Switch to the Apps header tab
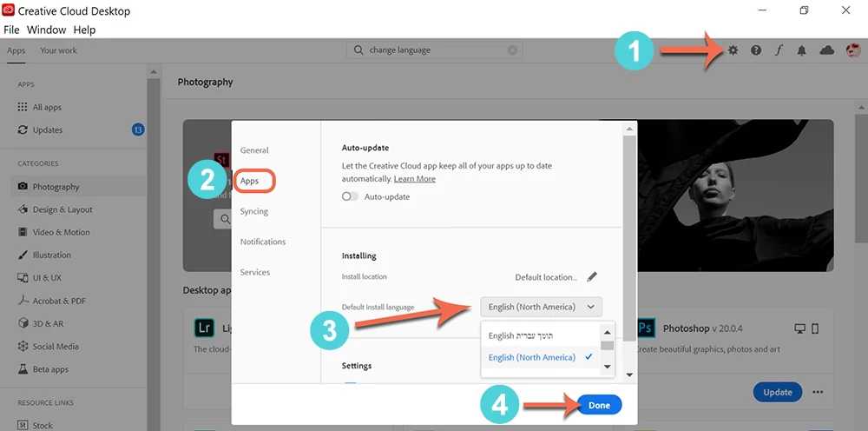Screen dimensions: 868x431 pyautogui.click(x=16, y=50)
